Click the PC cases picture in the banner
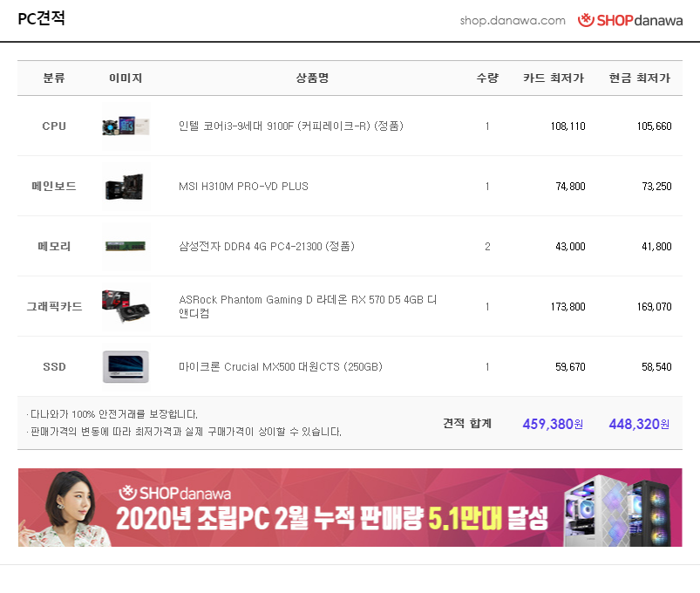The height and width of the screenshot is (593, 700). pos(618,512)
